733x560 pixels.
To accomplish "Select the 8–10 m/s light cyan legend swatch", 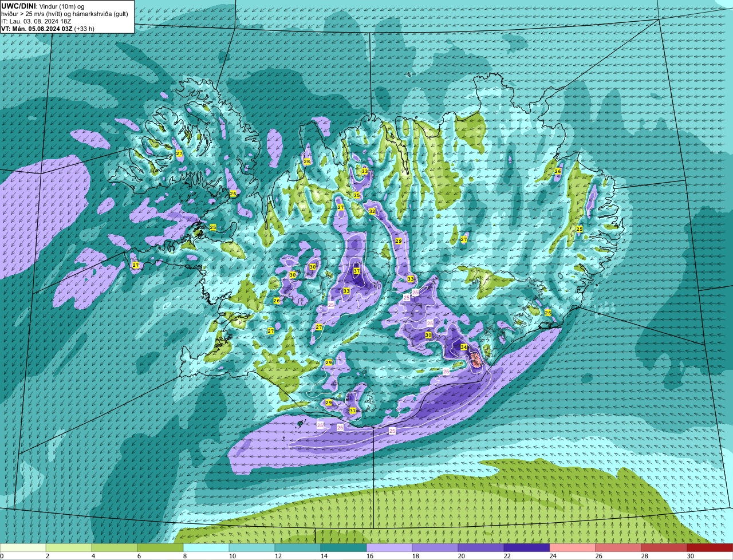I will (206, 548).
